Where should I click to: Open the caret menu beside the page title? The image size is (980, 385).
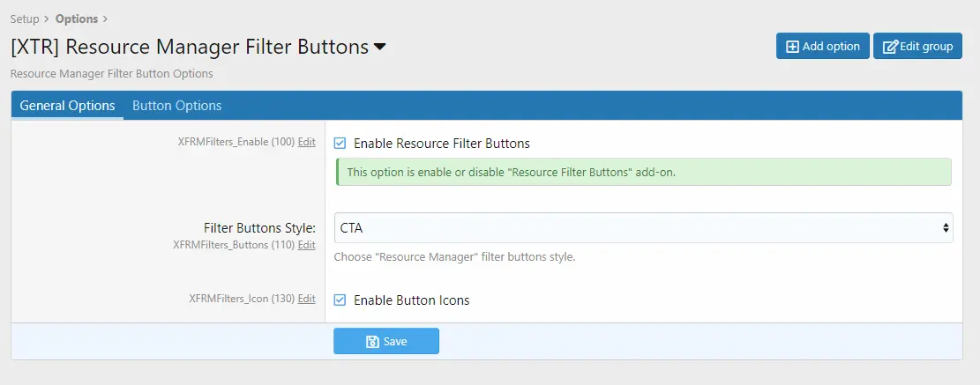(379, 47)
